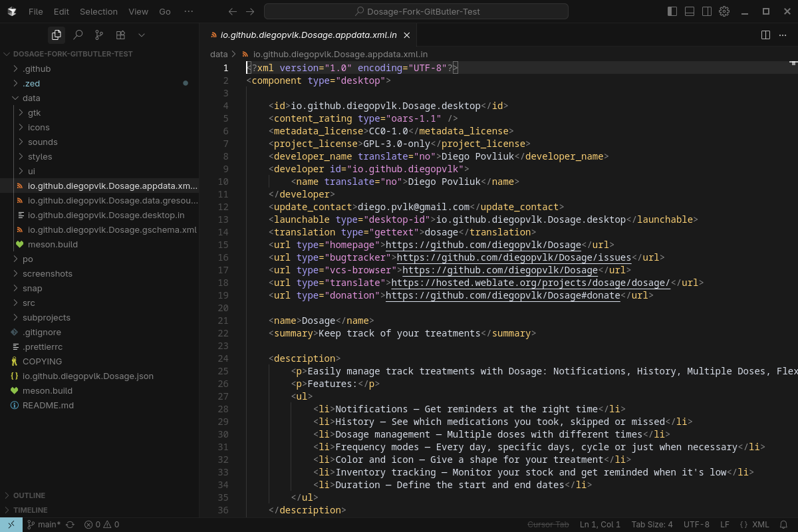Screen dimensions: 798x532
Task: Click the remote window indicator in status bar
Action: coord(10,524)
